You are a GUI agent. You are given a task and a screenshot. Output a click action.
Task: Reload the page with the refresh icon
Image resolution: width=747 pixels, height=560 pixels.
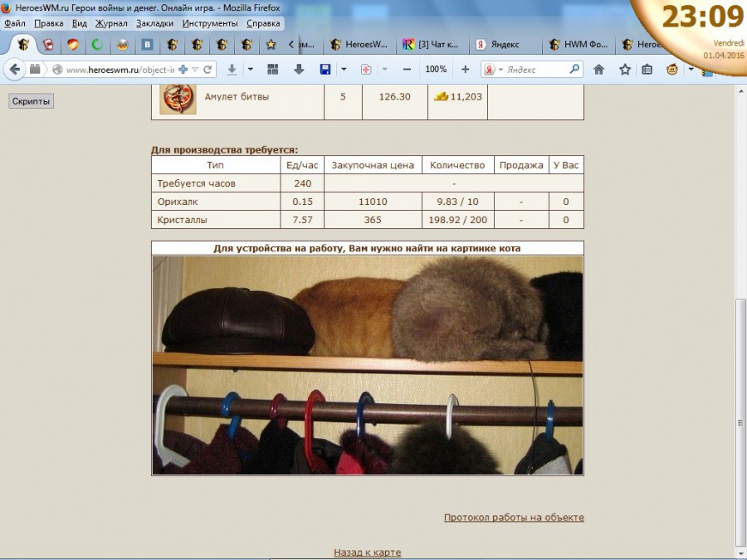207,70
